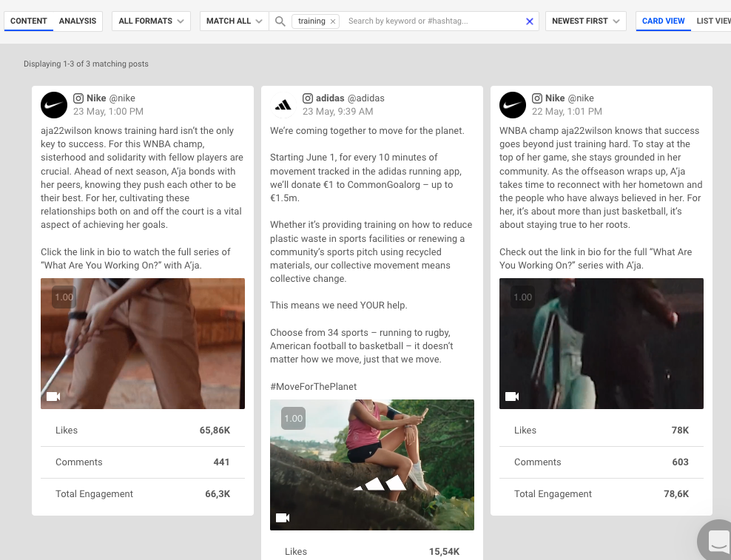This screenshot has height=560, width=731.
Task: Expand the All Formats dropdown
Action: pos(151,21)
